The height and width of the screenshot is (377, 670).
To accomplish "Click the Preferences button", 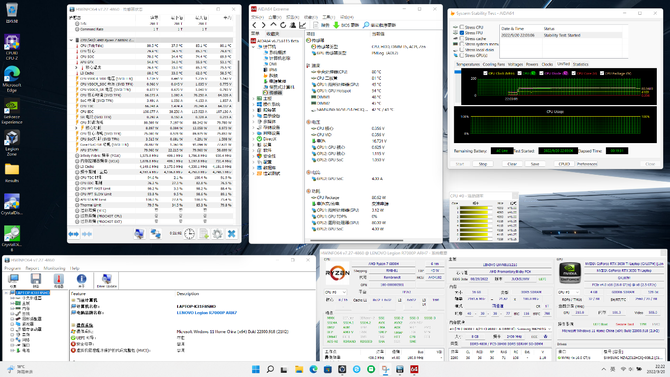I will click(x=587, y=164).
